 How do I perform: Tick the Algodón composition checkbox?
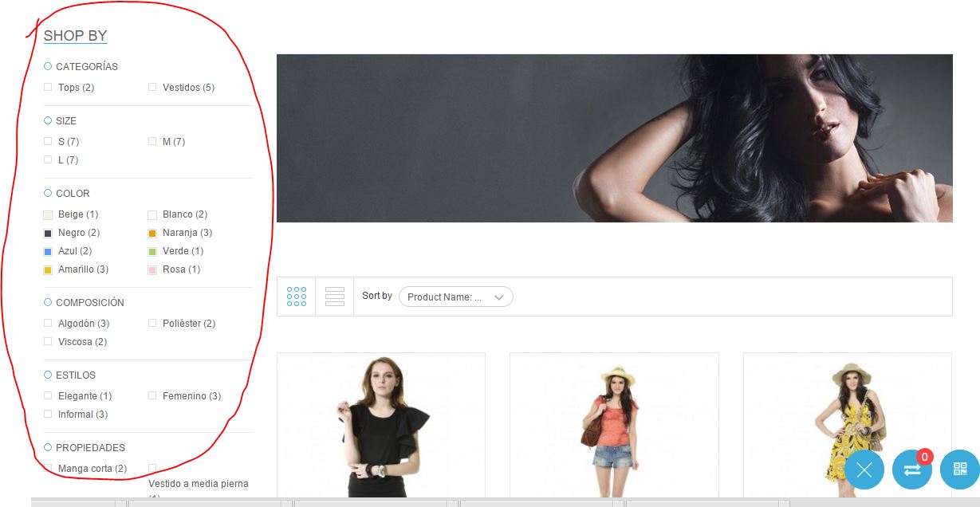48,324
